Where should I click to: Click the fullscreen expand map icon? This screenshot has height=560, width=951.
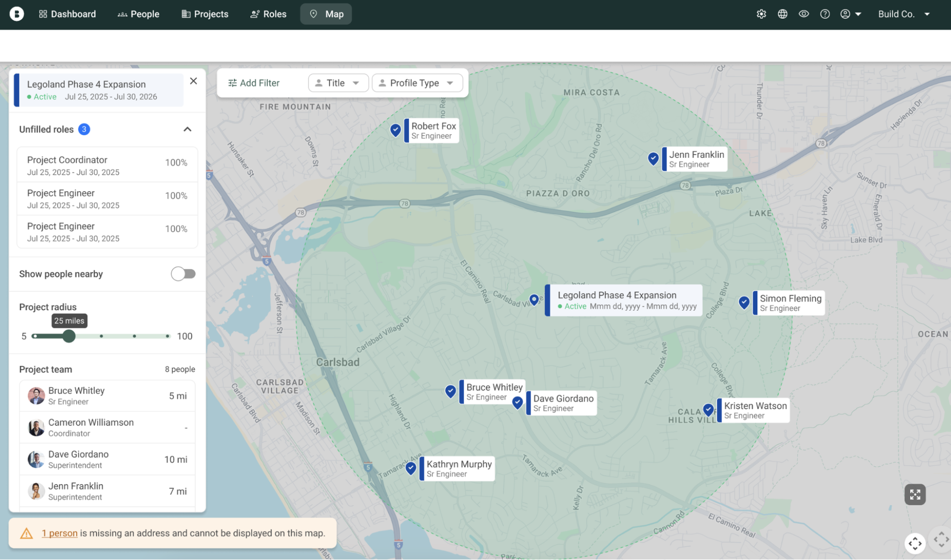(915, 494)
